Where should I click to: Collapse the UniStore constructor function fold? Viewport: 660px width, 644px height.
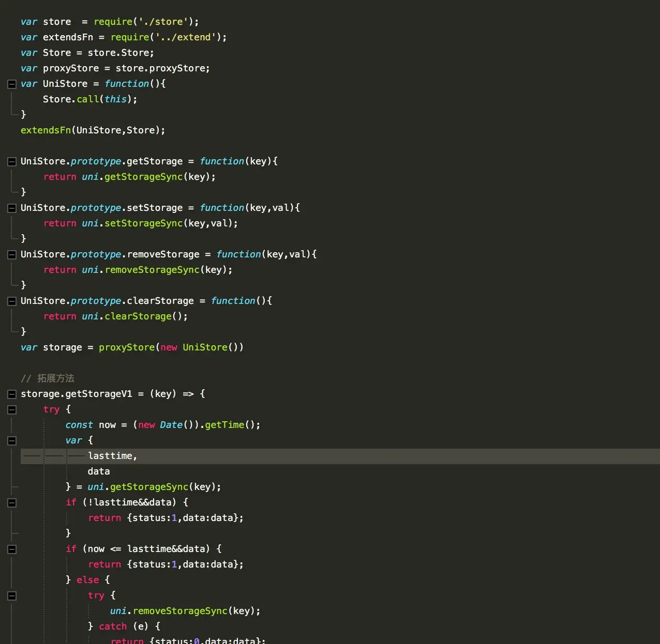coord(12,84)
